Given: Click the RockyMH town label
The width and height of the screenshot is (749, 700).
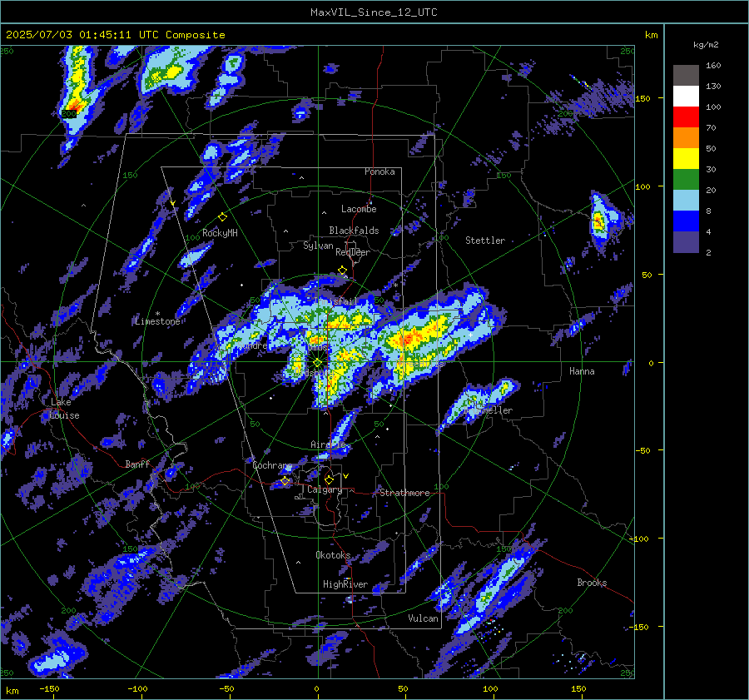Looking at the screenshot, I should 220,233.
